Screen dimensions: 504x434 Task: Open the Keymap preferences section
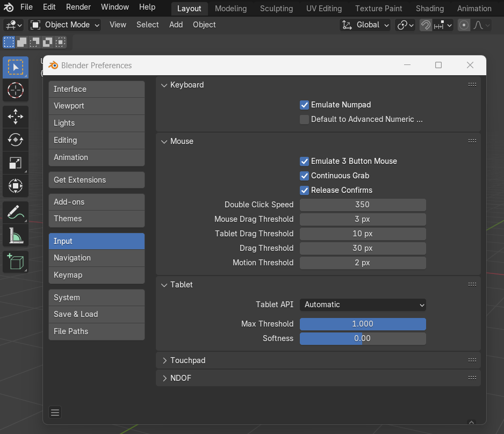click(x=97, y=275)
